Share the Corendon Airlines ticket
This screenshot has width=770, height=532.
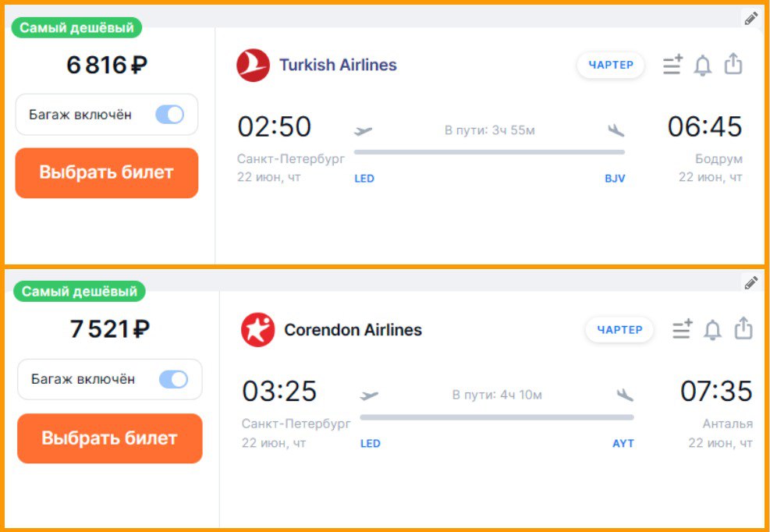point(743,328)
